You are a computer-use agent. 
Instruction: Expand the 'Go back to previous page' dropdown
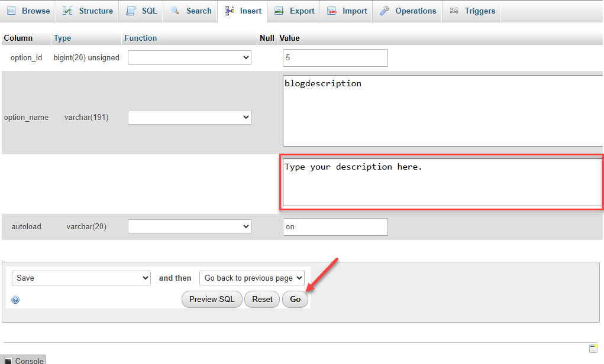click(x=251, y=278)
